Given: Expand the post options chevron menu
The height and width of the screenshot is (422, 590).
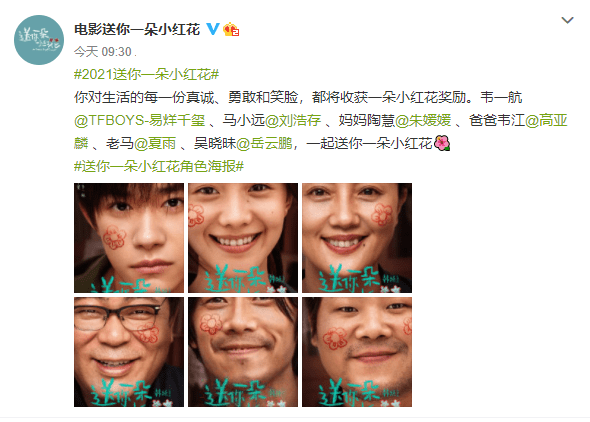Looking at the screenshot, I should (x=567, y=20).
